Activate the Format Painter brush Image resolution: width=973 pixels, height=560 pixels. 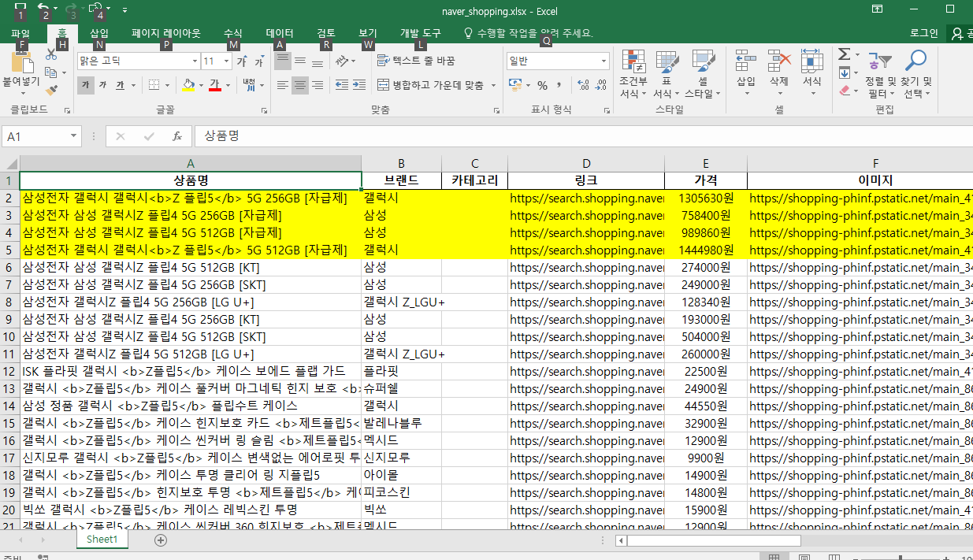tap(51, 91)
